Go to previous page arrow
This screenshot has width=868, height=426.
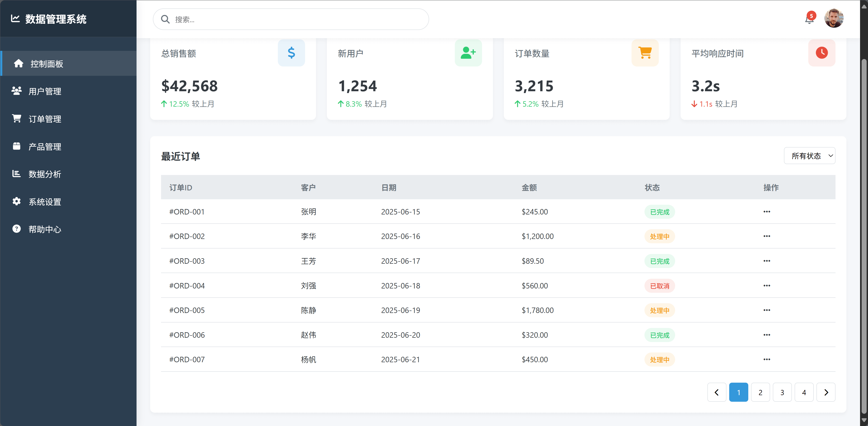click(716, 392)
